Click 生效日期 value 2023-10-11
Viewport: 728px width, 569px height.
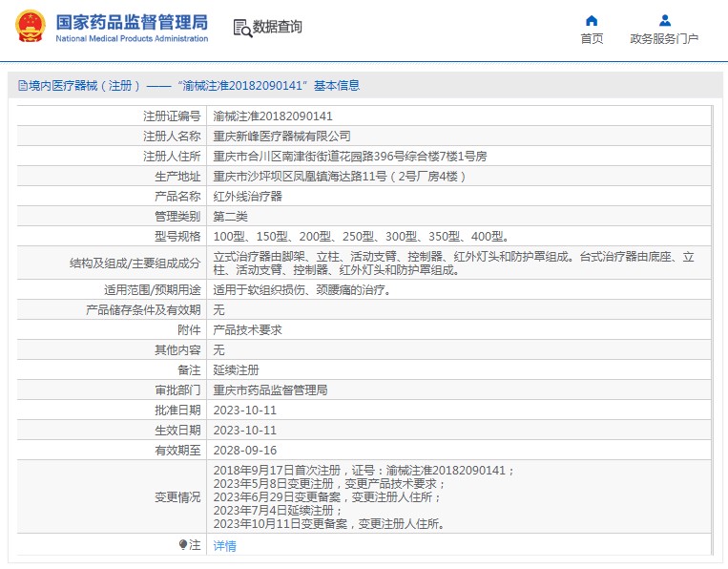244,431
